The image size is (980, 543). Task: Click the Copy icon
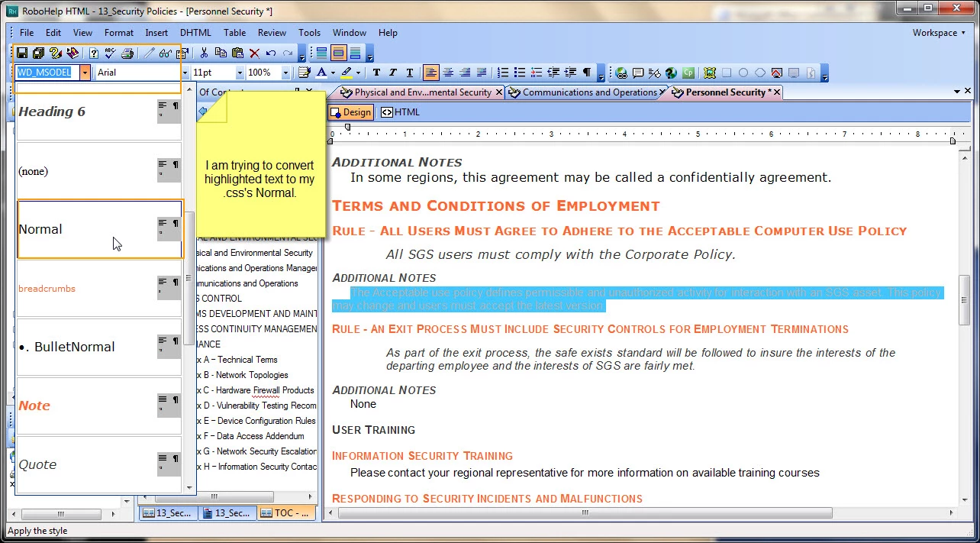(221, 53)
